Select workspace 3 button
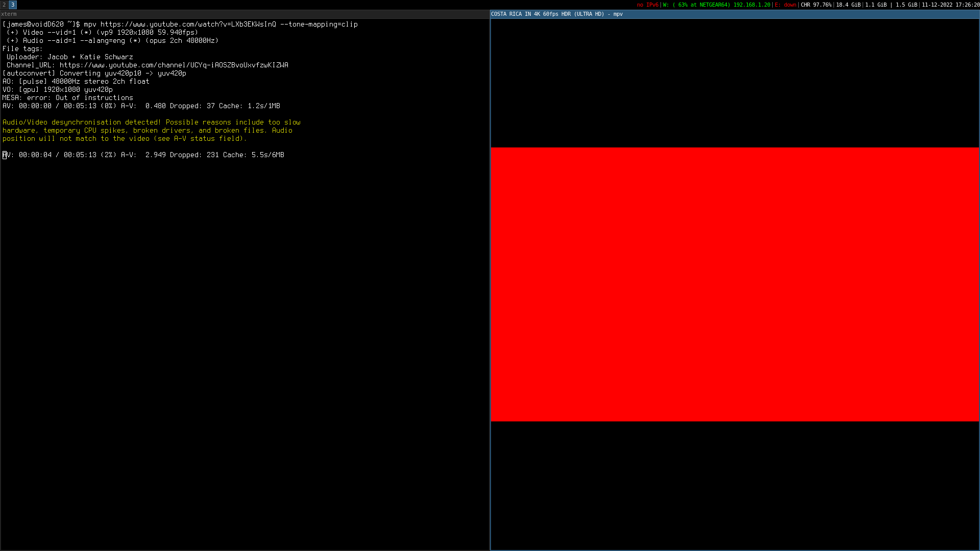 point(13,5)
